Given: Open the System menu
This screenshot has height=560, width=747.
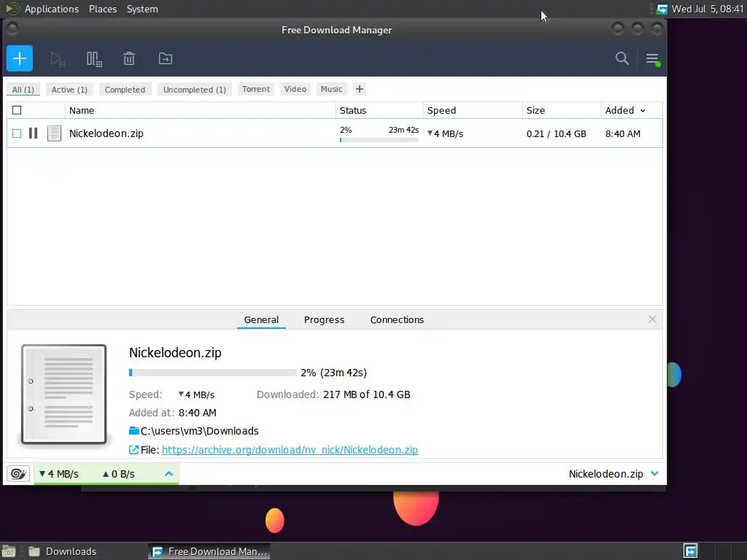Looking at the screenshot, I should click(142, 9).
